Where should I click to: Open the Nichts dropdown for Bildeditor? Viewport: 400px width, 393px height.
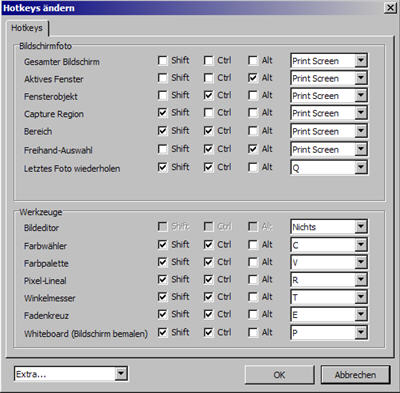(x=361, y=227)
